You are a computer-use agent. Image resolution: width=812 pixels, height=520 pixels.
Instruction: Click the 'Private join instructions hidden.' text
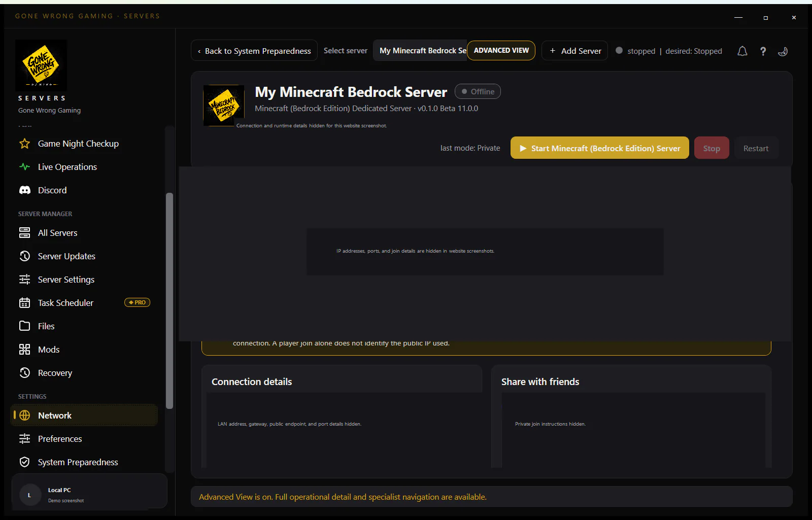tap(551, 424)
